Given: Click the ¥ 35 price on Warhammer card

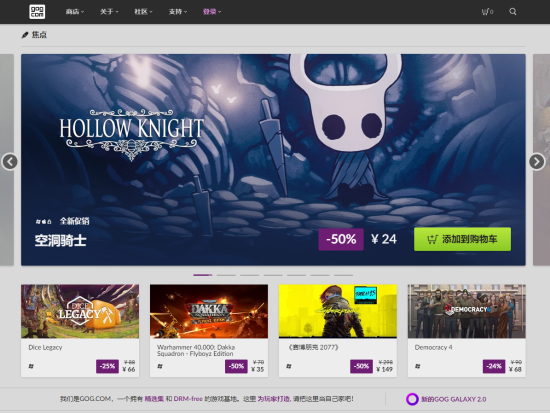Looking at the screenshot, I should click(x=257, y=369).
